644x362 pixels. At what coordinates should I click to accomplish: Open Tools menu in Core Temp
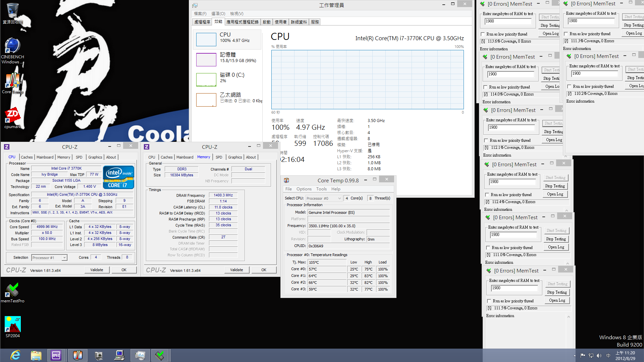coord(321,189)
